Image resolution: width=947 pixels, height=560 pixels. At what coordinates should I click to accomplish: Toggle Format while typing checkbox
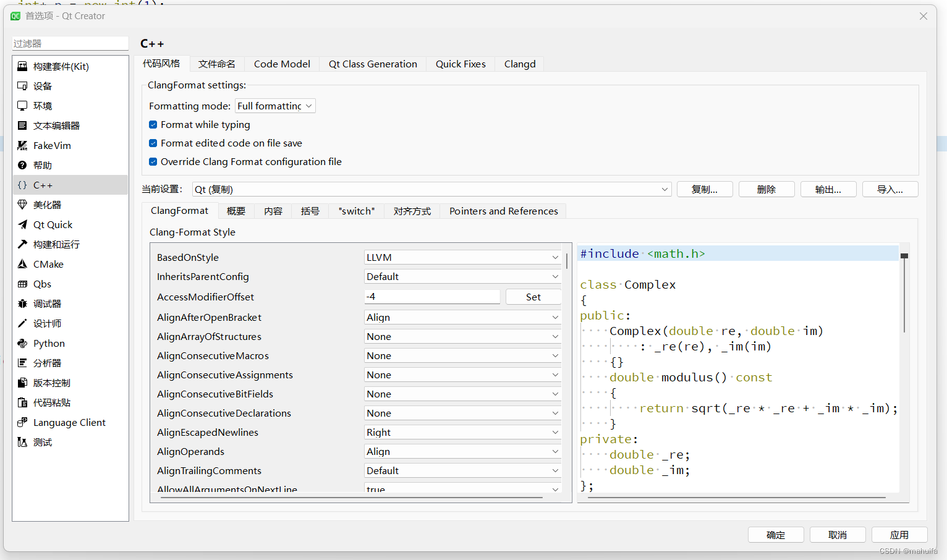(153, 125)
